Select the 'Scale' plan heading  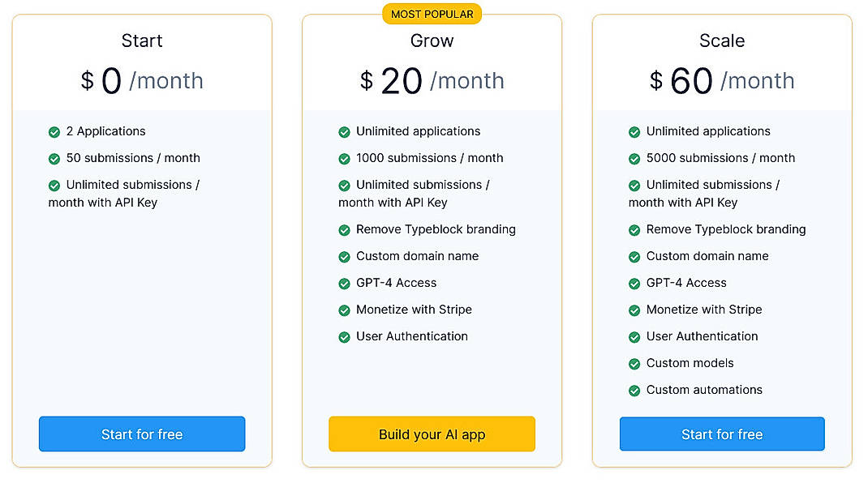click(722, 41)
